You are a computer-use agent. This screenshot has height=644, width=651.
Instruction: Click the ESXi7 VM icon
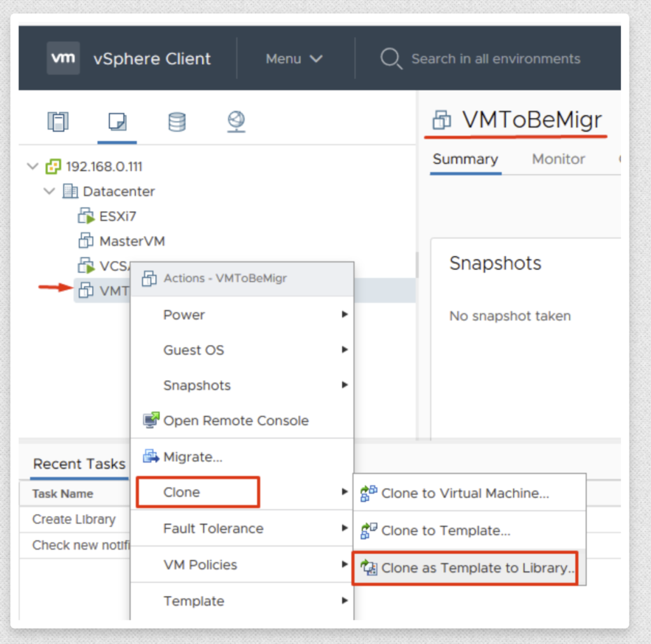[x=86, y=216]
